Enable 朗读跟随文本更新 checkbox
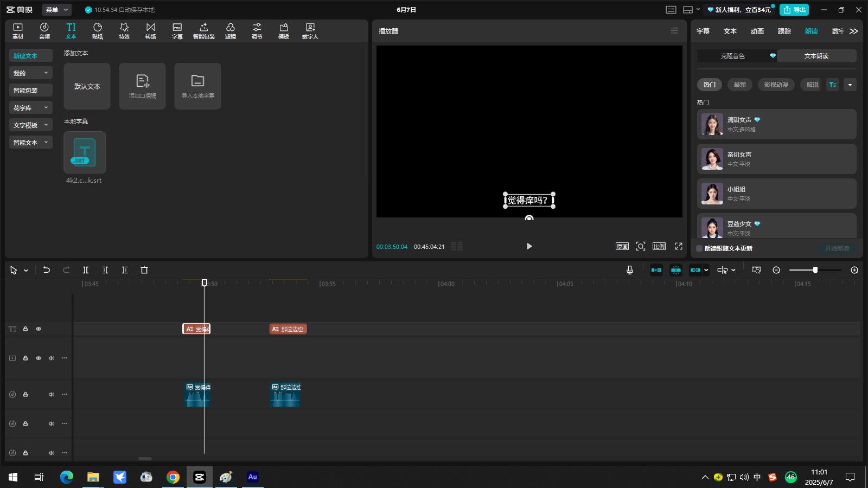This screenshot has height=488, width=868. [x=699, y=248]
